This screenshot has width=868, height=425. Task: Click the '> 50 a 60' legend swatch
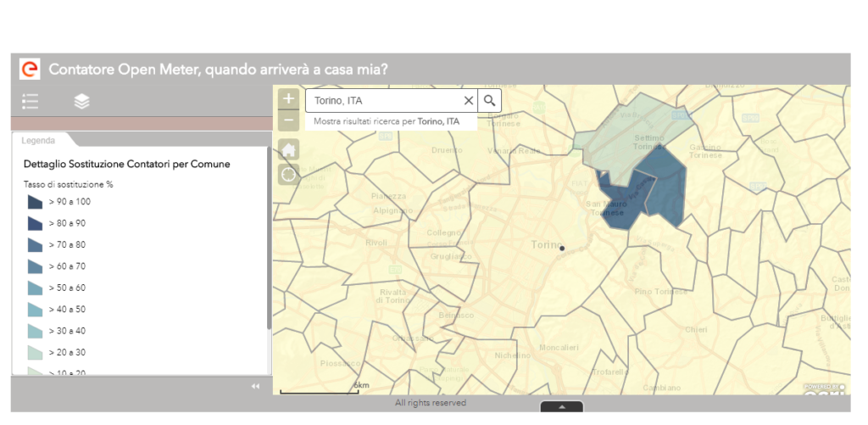(35, 288)
